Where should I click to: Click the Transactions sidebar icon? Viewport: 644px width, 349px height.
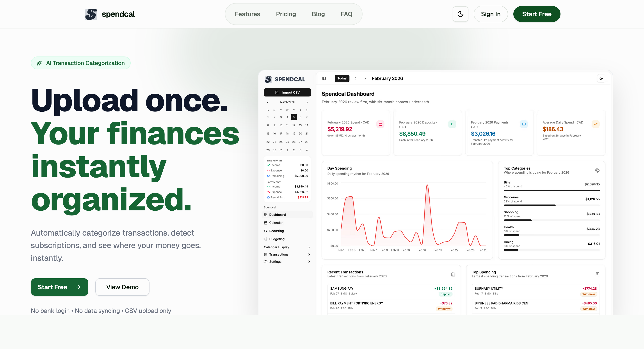(x=265, y=254)
